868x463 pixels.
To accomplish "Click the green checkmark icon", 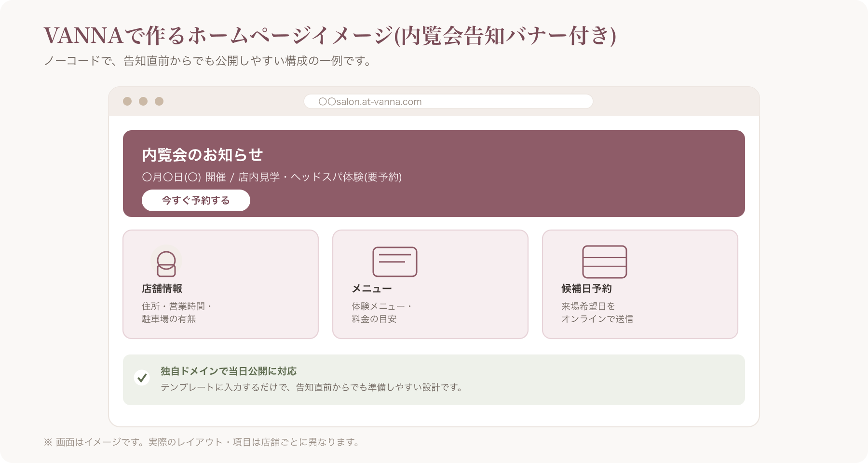I will 142,378.
